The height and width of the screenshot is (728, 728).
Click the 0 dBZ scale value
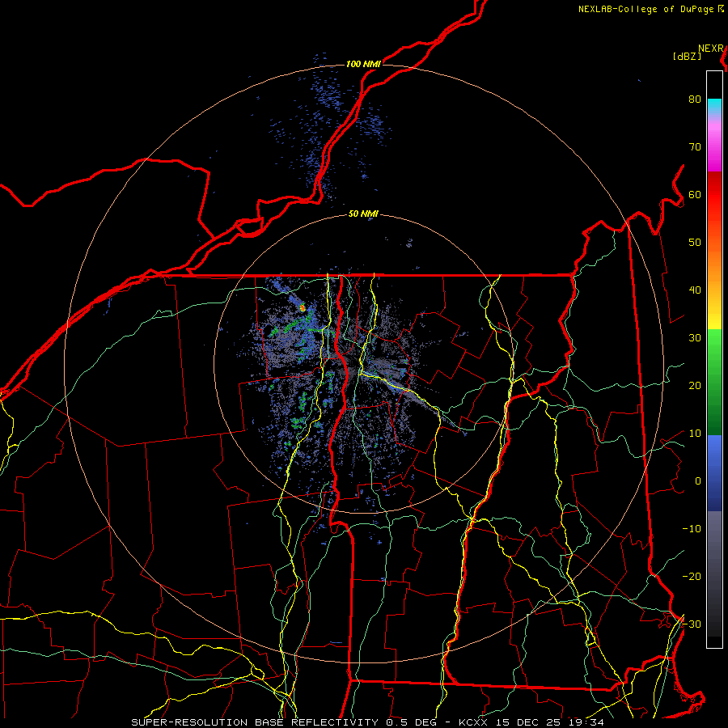tap(698, 481)
